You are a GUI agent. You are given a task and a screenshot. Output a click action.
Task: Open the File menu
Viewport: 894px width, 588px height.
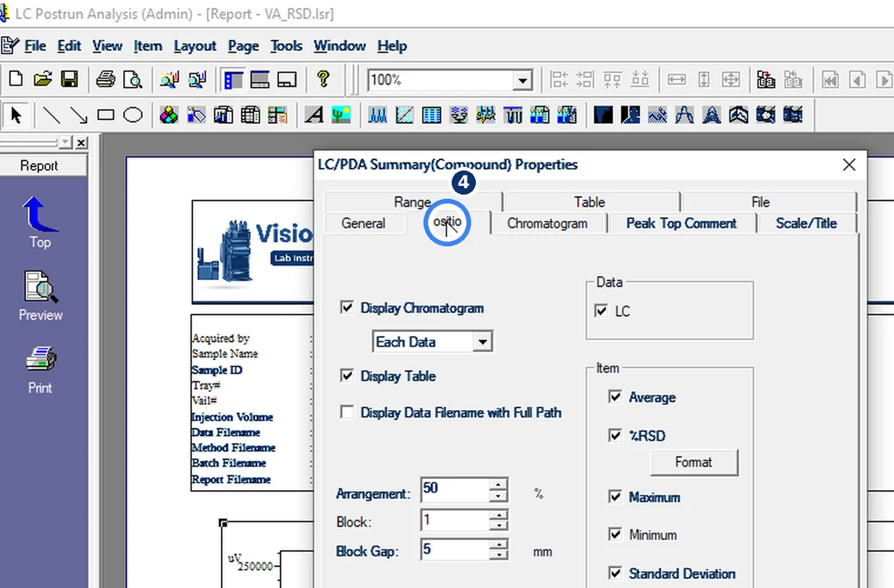click(35, 46)
